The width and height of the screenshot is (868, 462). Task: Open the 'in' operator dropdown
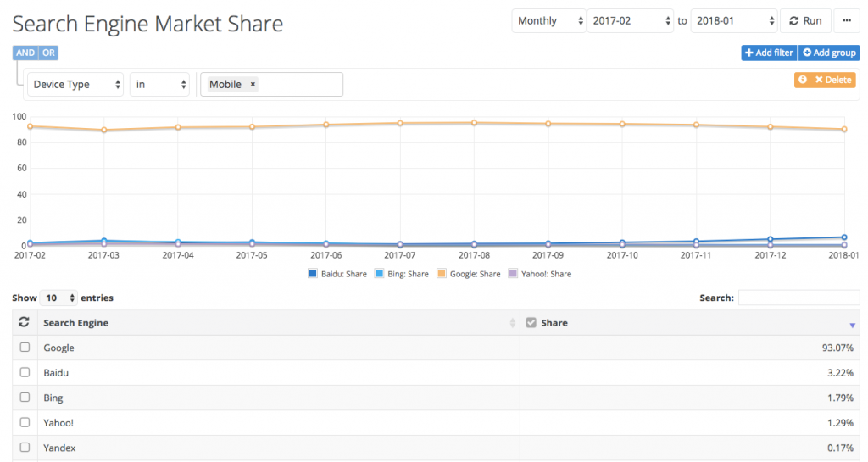pos(159,85)
